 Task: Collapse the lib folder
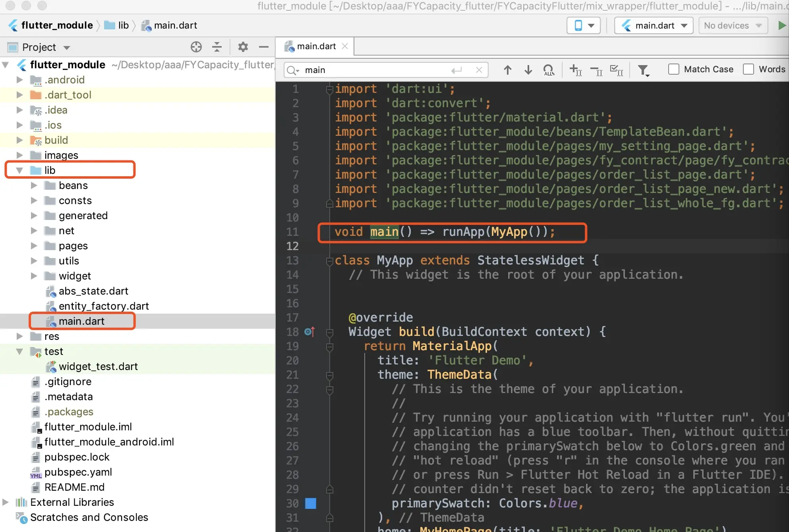click(19, 170)
